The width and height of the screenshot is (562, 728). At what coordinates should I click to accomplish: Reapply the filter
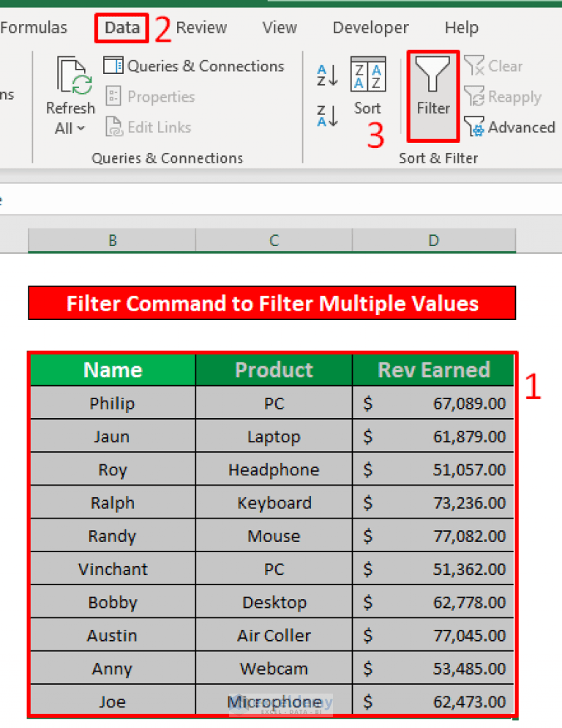coord(503,97)
